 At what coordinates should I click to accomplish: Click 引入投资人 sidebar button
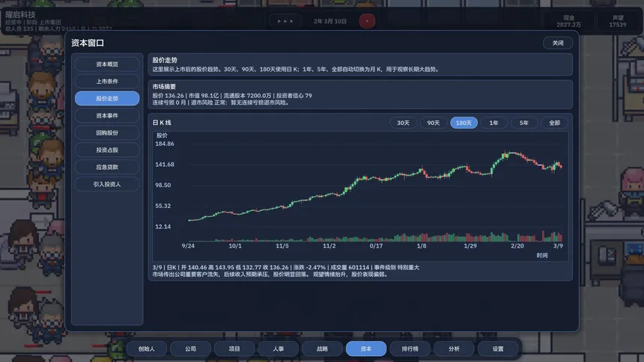tap(107, 184)
